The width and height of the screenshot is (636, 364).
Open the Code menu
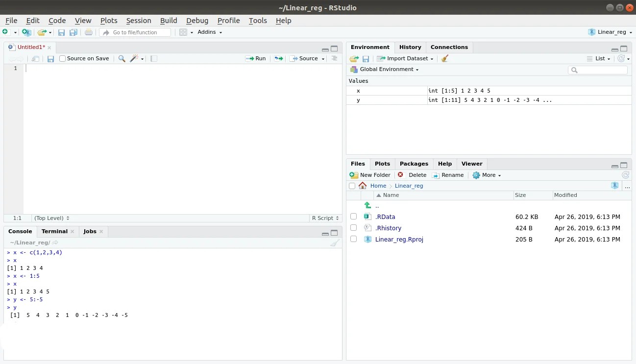pyautogui.click(x=57, y=21)
